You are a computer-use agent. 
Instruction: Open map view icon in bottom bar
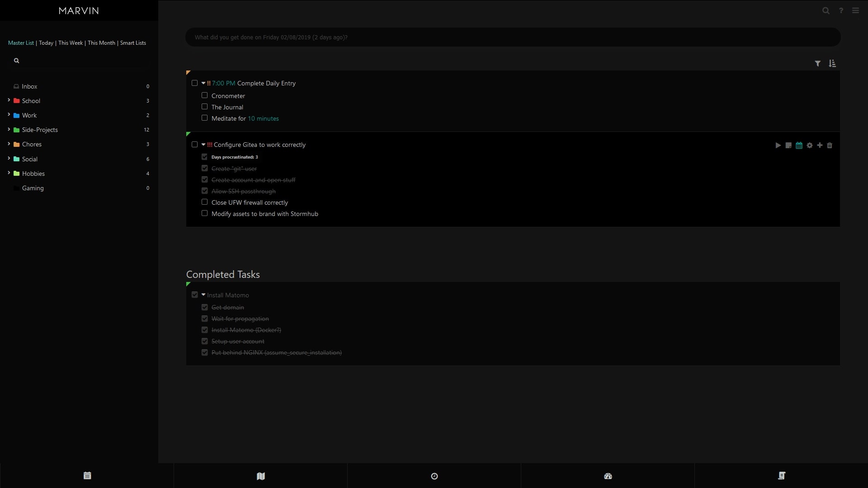coord(260,476)
